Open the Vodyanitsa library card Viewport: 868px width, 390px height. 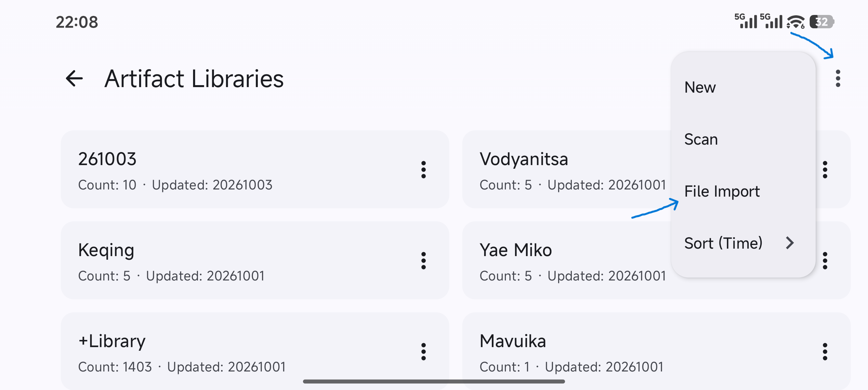566,169
